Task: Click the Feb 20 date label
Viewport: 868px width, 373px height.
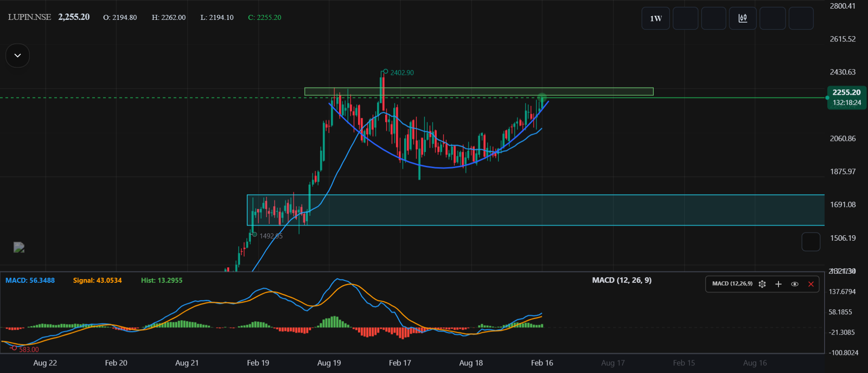Action: [x=116, y=363]
